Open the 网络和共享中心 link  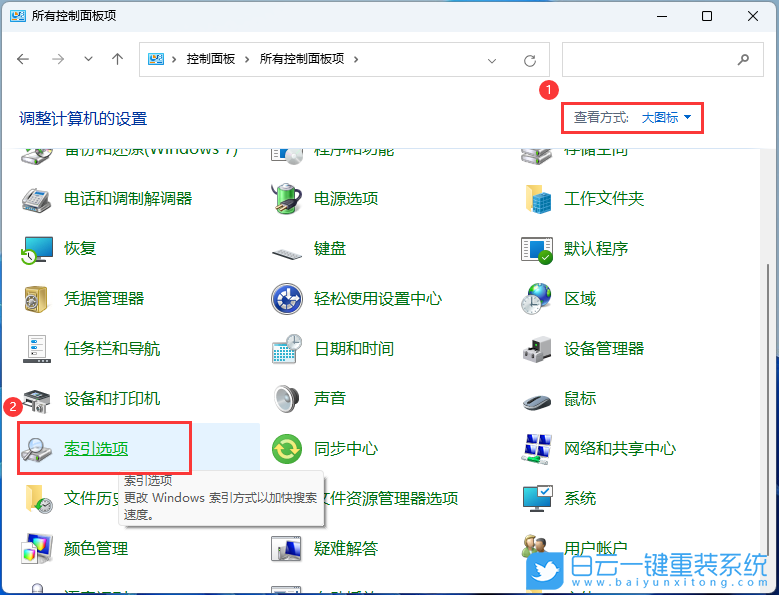pyautogui.click(x=620, y=448)
